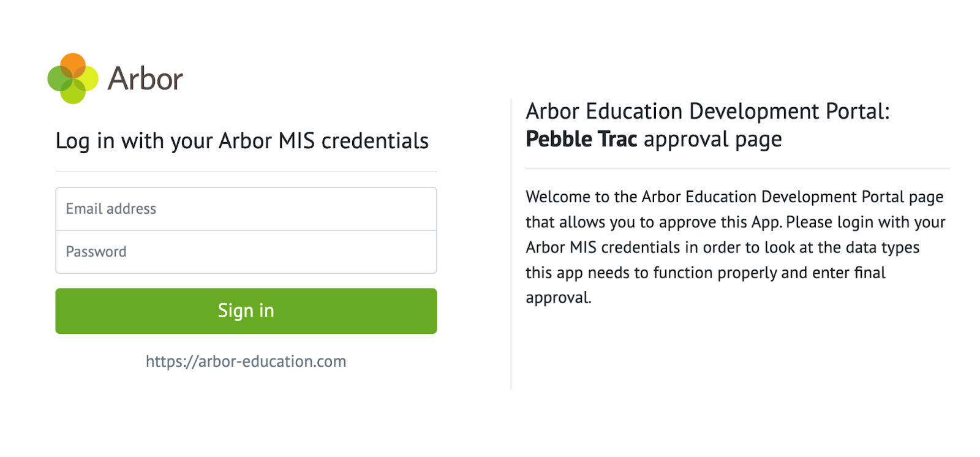Click the horizontal rule under the login heading
The width and height of the screenshot is (980, 457).
pyautogui.click(x=246, y=171)
